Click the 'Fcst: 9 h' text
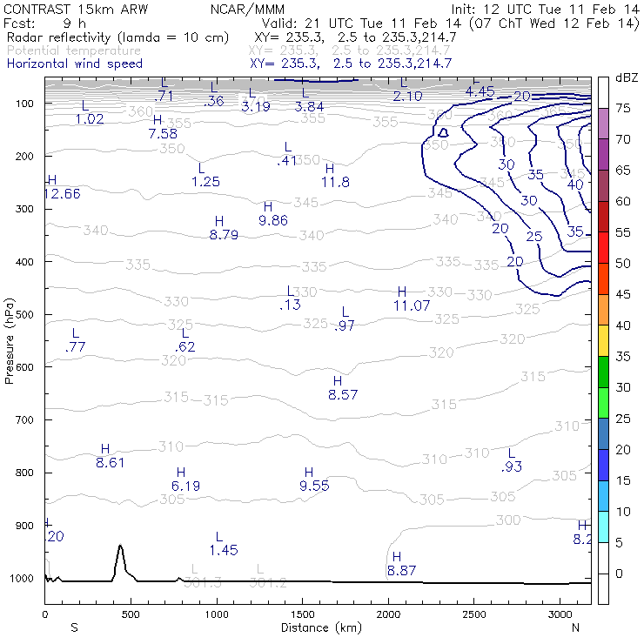Image resolution: width=644 pixels, height=644 pixels. (x=44, y=23)
